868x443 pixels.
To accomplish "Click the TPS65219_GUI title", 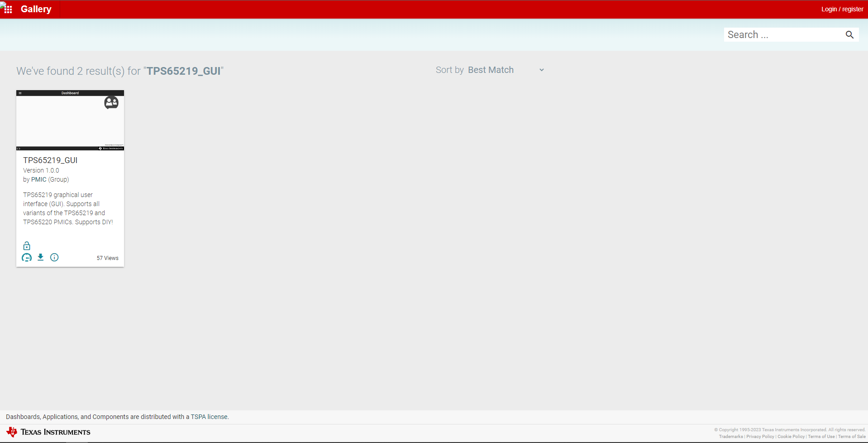I will (50, 160).
